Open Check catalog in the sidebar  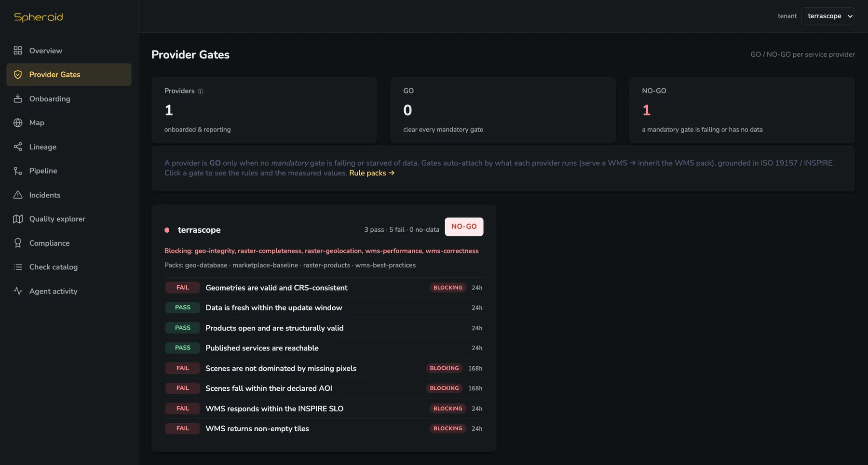(x=69, y=267)
